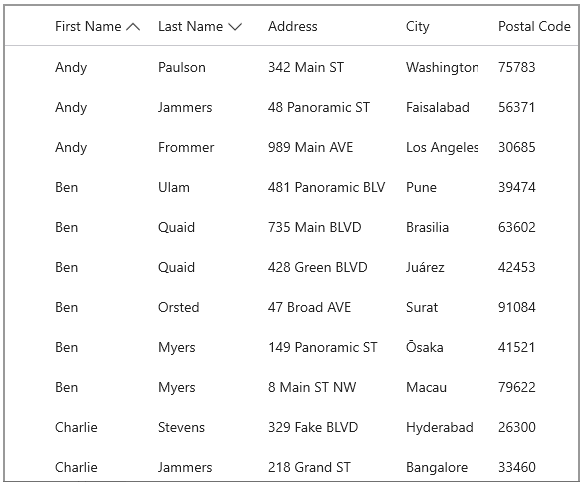Click the descending sort chevron beside Last Name
The width and height of the screenshot is (582, 484).
point(235,27)
